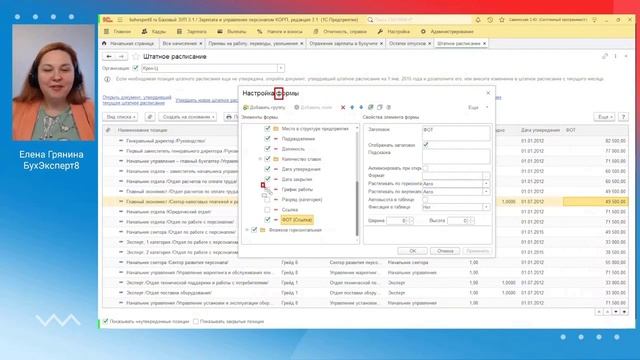Close the Все начисления tab with its X
This screenshot has height=360, width=640.
click(x=200, y=43)
